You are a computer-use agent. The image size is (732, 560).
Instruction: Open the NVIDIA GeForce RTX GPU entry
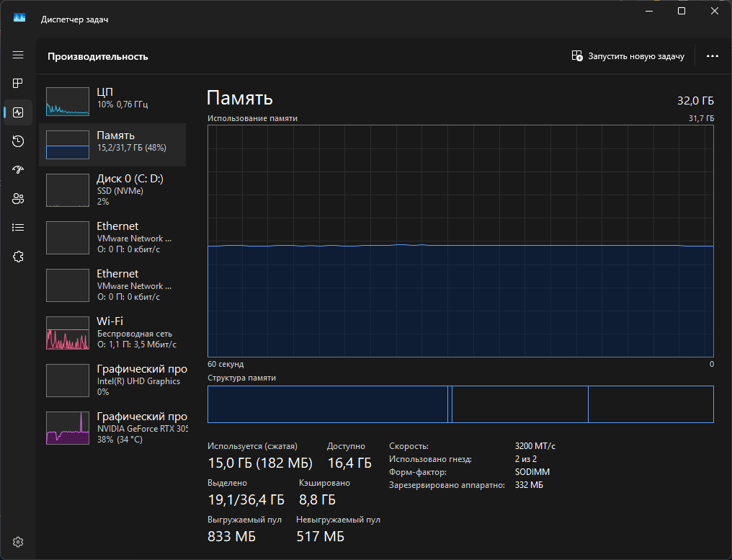click(x=112, y=427)
